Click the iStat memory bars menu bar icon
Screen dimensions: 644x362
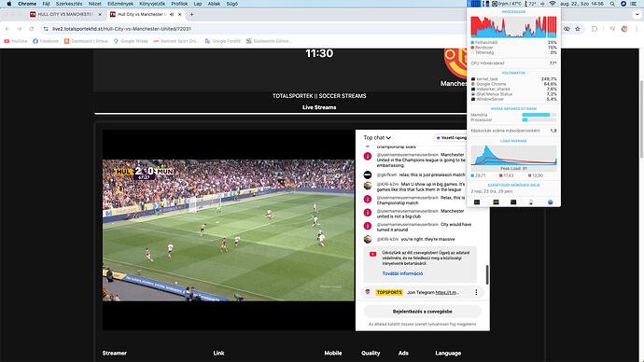(x=486, y=4)
